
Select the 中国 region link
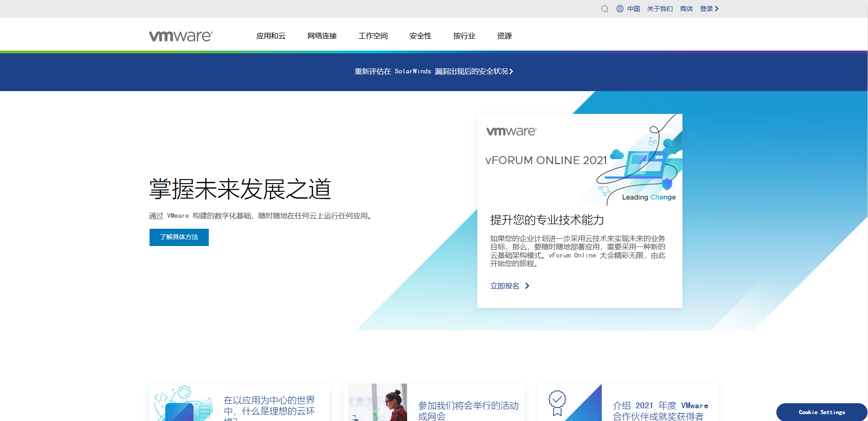633,9
